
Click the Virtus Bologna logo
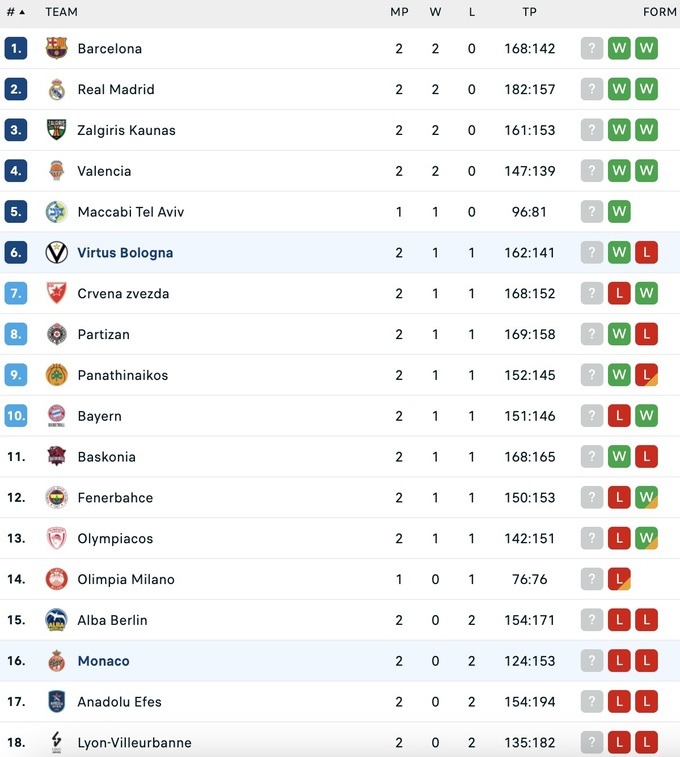point(57,253)
